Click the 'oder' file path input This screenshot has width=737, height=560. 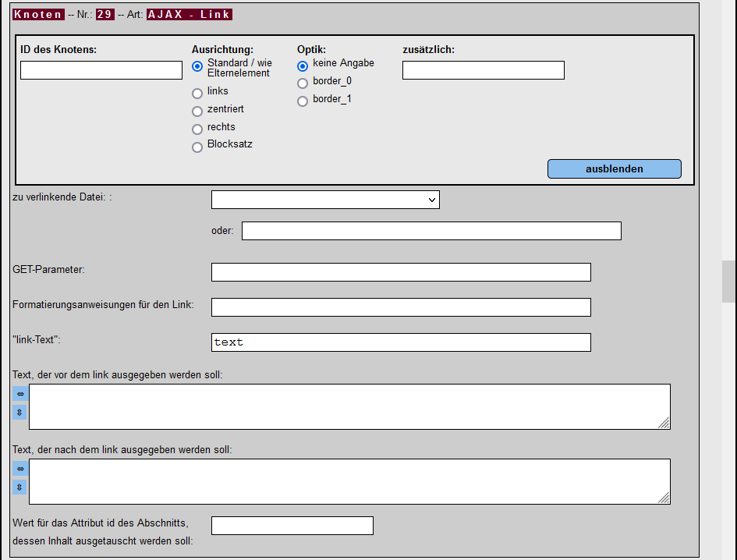[x=431, y=231]
